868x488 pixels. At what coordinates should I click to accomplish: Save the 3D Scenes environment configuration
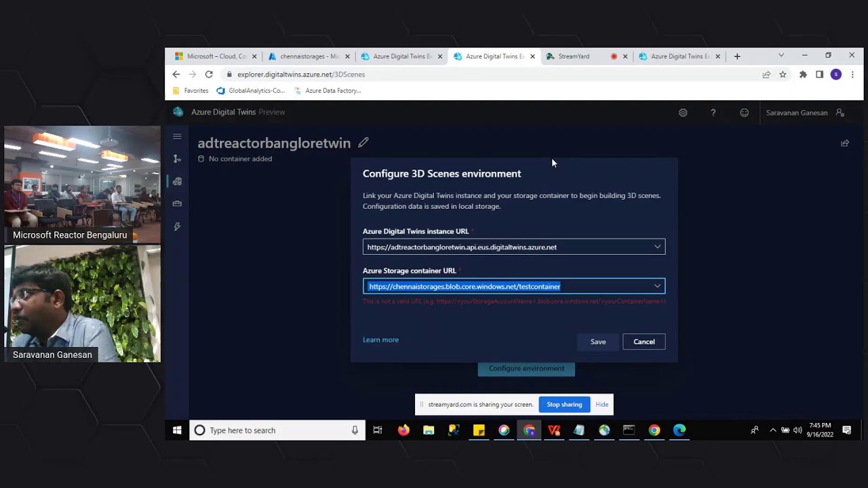598,342
